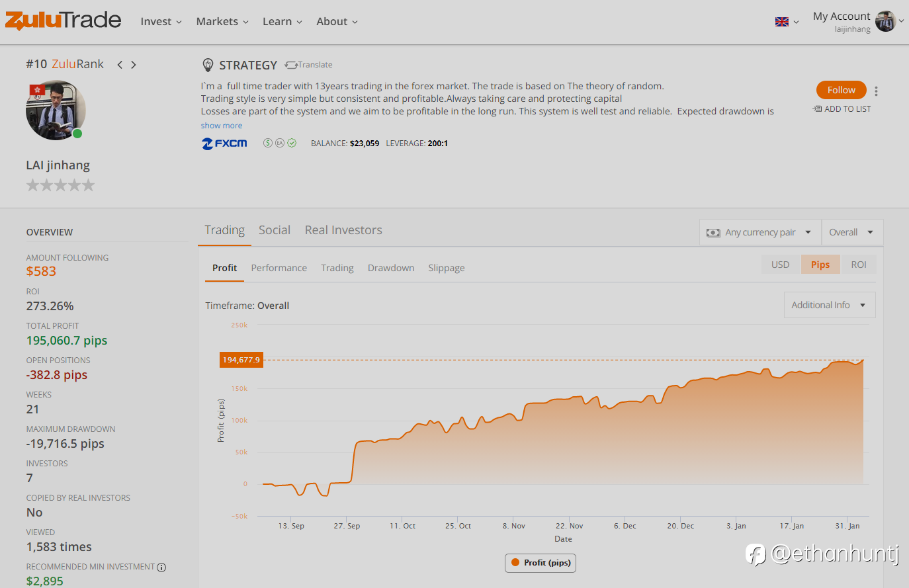Click the dollar badge icon beside FXCM
This screenshot has height=588, width=909.
[268, 143]
